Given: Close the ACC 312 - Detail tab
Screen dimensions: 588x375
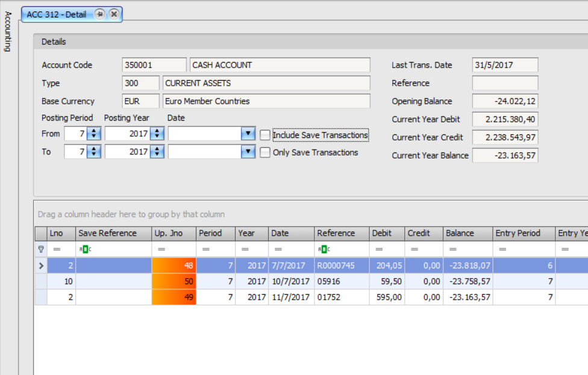Looking at the screenshot, I should [113, 14].
